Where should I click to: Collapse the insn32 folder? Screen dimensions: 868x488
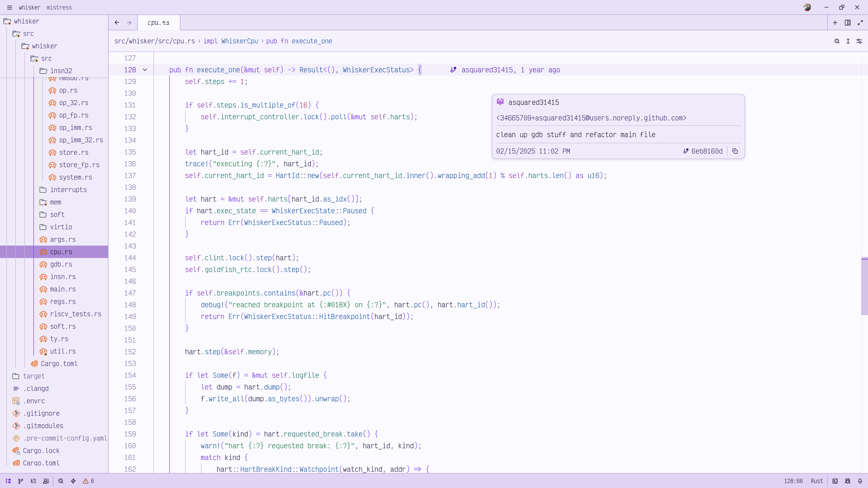54,71
